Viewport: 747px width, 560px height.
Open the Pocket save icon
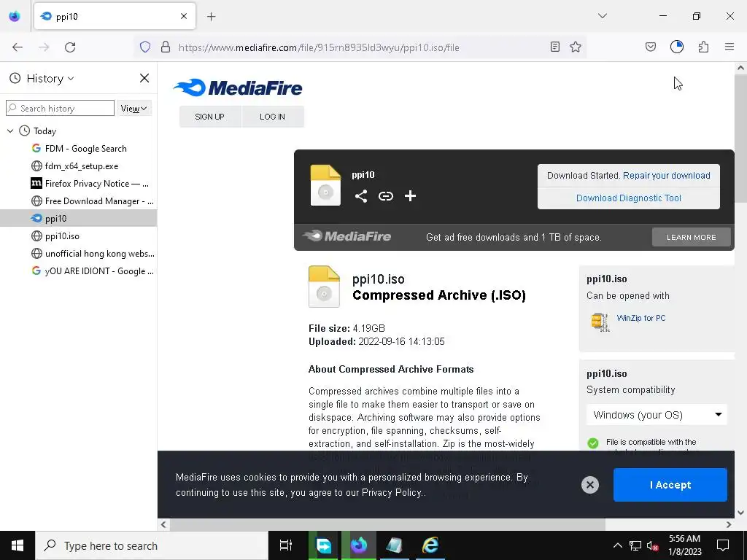[x=651, y=47]
